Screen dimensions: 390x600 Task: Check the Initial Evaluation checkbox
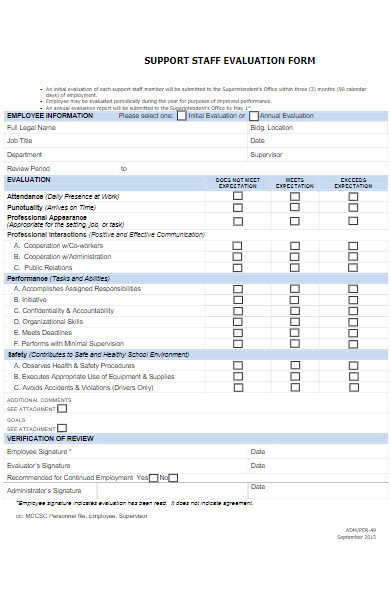(x=182, y=116)
